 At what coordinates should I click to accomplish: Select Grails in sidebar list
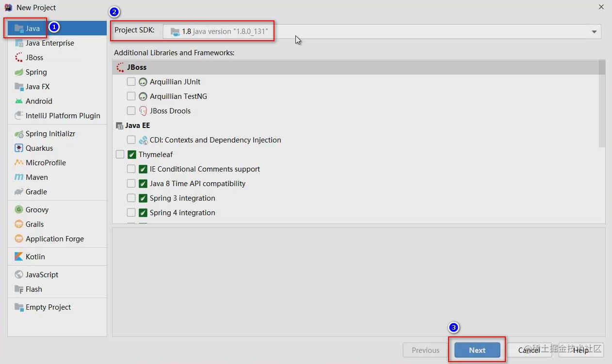pos(57,224)
